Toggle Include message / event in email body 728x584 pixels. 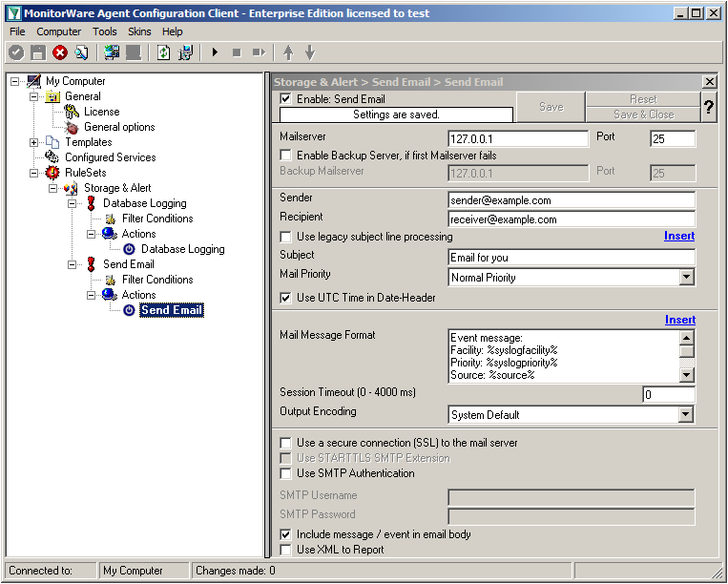[x=285, y=534]
